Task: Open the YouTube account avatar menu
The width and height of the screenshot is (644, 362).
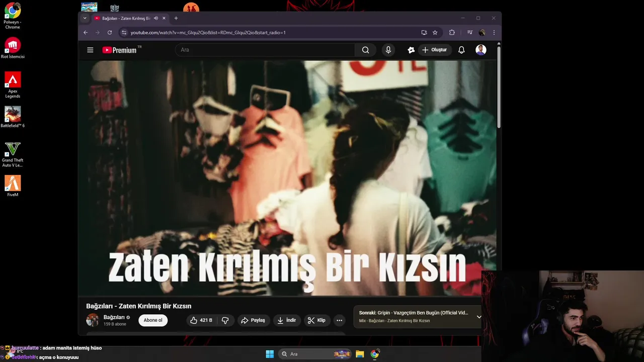Action: click(481, 50)
